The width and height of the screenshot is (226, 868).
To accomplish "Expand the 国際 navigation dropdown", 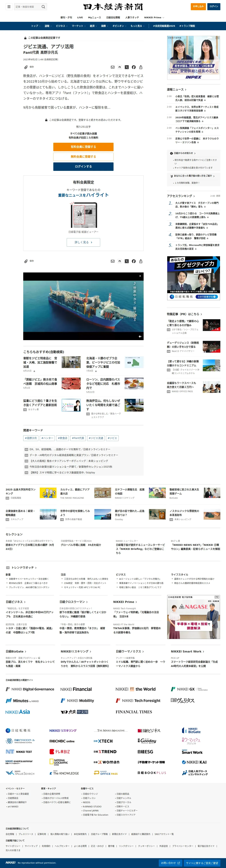I will (105, 26).
